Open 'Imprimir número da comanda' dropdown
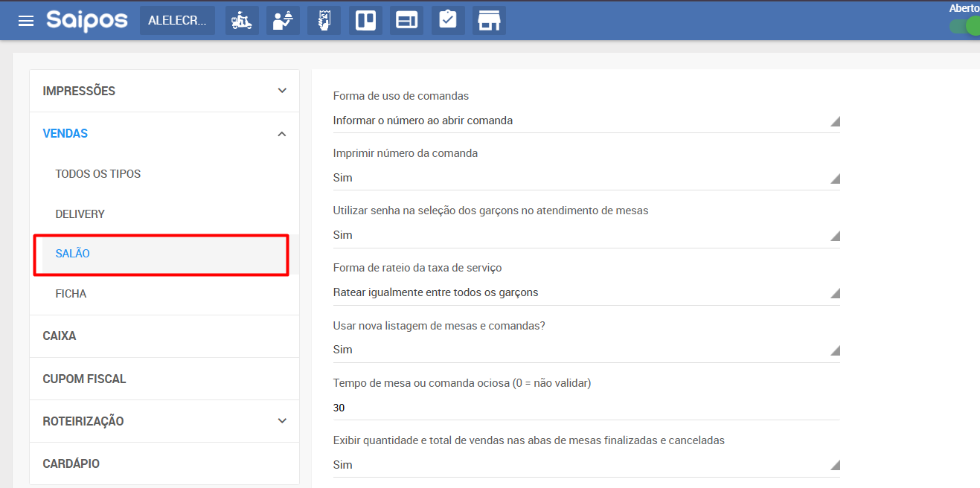This screenshot has height=488, width=980. click(586, 178)
